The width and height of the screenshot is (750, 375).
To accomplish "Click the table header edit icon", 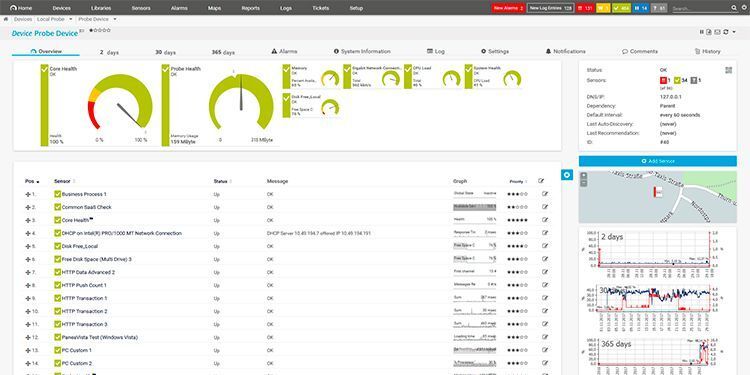I will click(x=541, y=181).
